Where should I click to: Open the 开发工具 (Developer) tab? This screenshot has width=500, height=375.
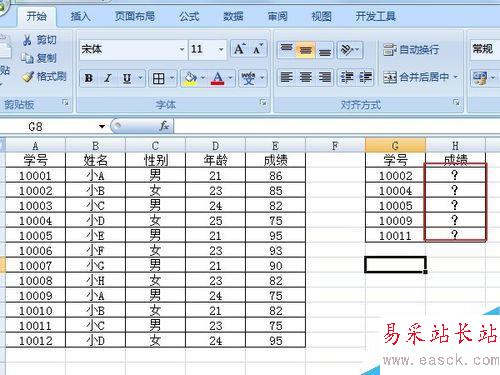pos(375,16)
